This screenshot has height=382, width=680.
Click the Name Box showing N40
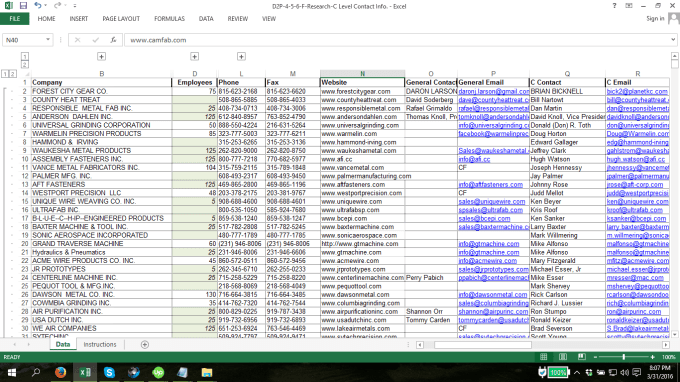pyautogui.click(x=23, y=40)
